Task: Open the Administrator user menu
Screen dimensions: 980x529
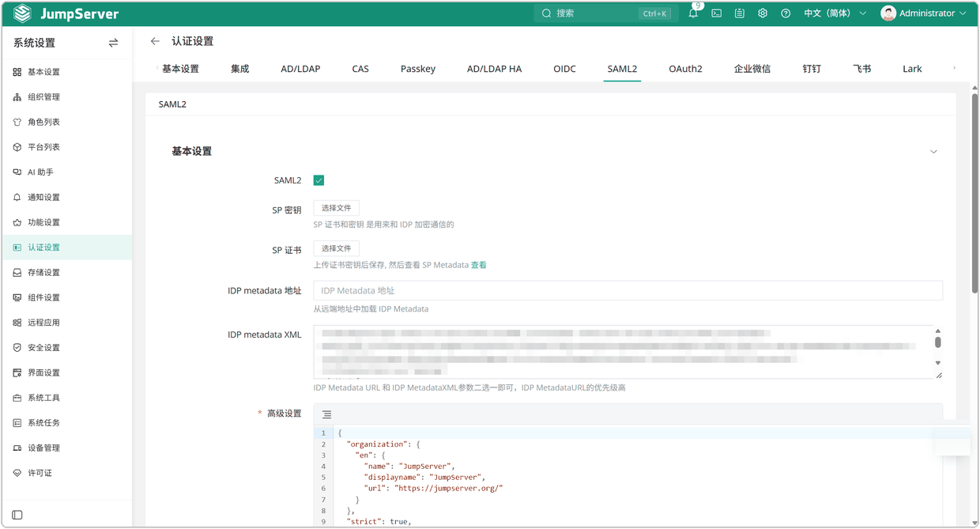Action: 924,13
